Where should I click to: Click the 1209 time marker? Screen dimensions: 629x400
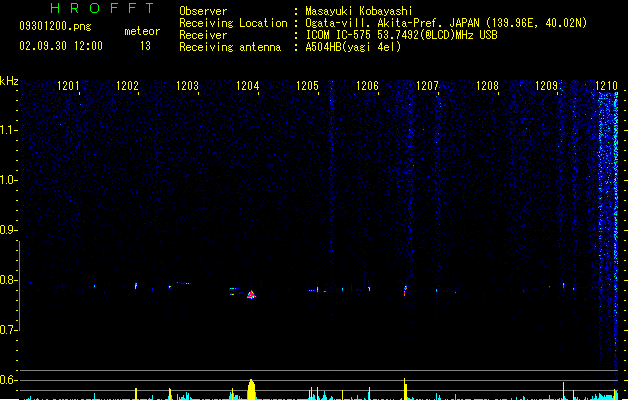(546, 86)
